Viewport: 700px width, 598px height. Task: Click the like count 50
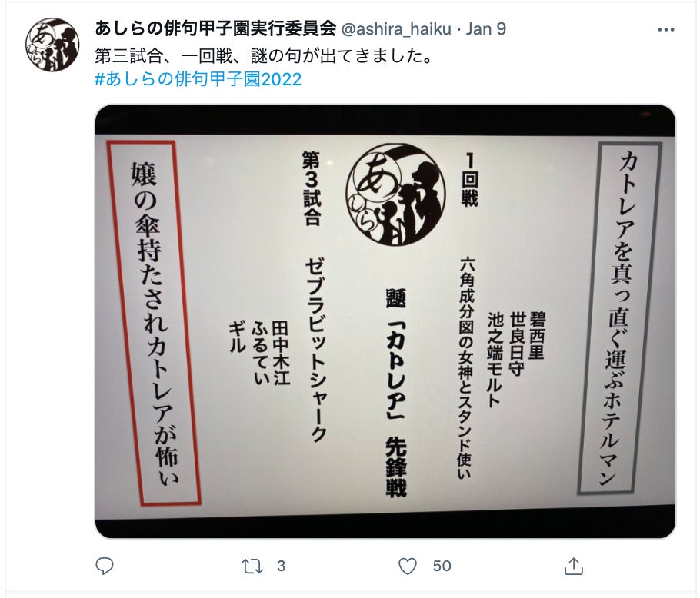point(442,566)
